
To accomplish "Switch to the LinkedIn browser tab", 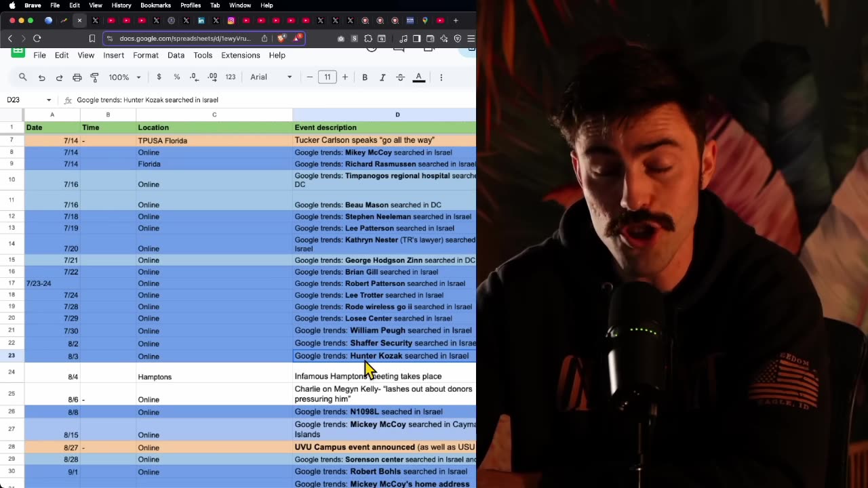I will point(201,20).
